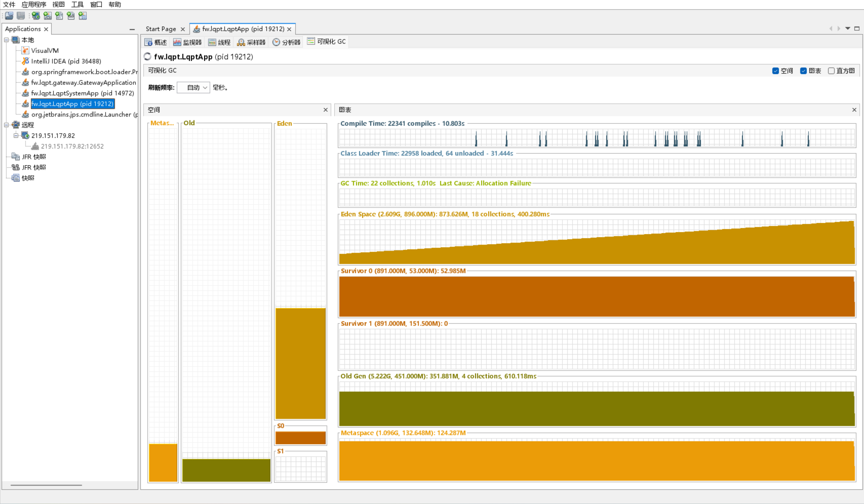Image resolution: width=864 pixels, height=504 pixels.
Task: Switch to the 采样器 tab
Action: click(x=251, y=42)
